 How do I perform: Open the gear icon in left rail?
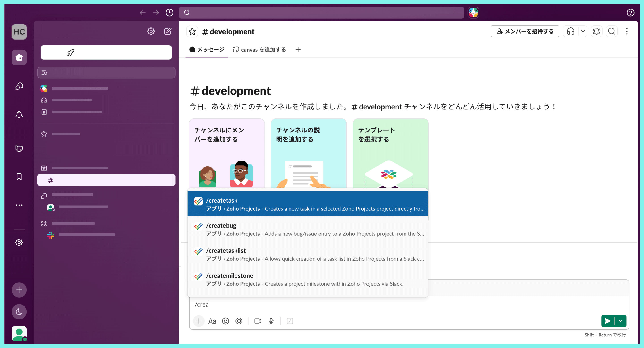point(19,242)
